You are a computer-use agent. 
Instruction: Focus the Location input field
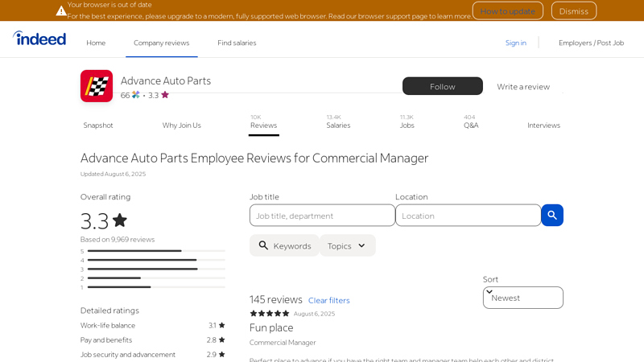[x=468, y=216]
